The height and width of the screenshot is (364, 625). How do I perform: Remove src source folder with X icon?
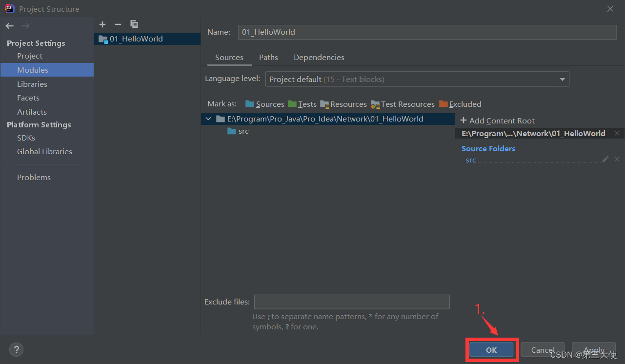pyautogui.click(x=617, y=159)
